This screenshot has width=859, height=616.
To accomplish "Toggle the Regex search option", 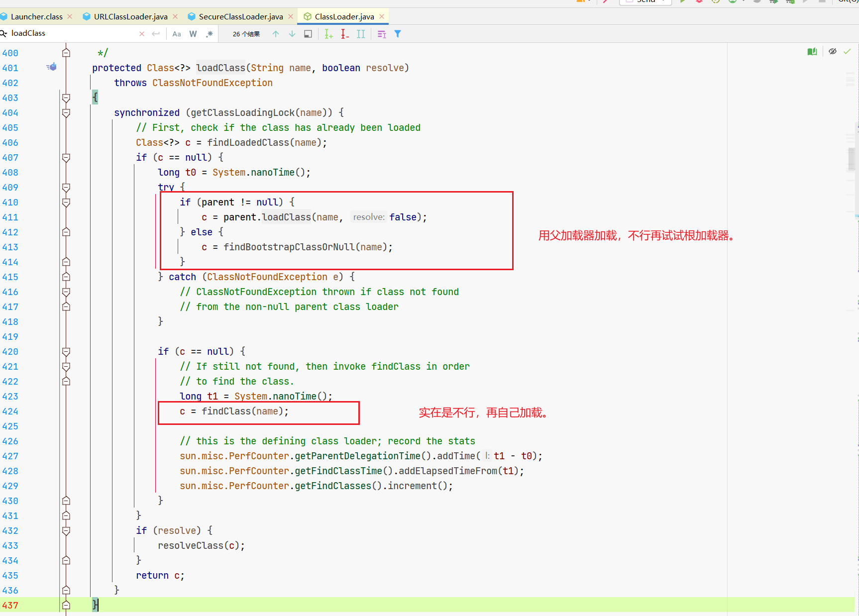I will (x=210, y=34).
